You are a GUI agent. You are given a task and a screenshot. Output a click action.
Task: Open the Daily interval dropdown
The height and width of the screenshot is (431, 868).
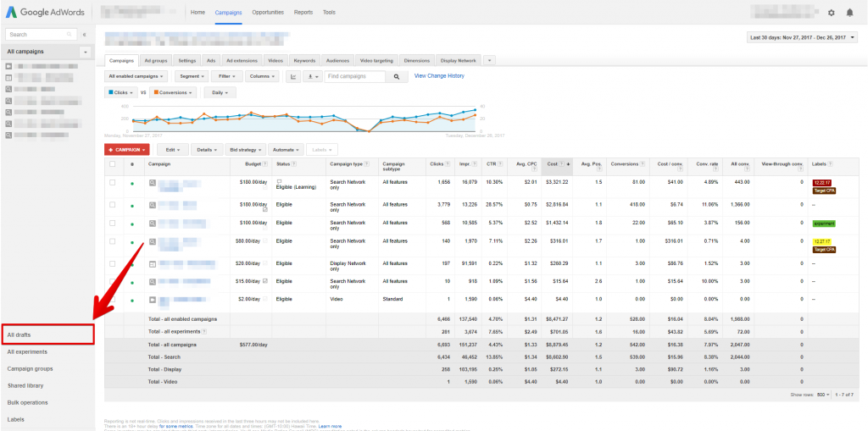click(220, 92)
